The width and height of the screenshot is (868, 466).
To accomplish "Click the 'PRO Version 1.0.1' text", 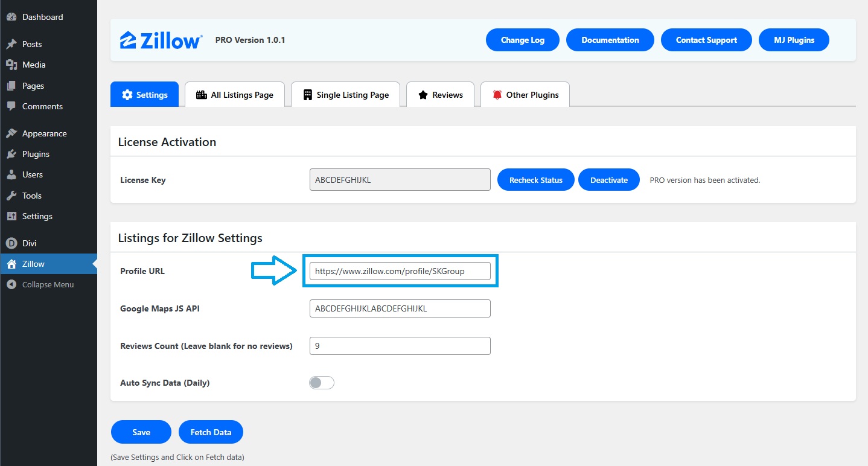I will [x=250, y=40].
